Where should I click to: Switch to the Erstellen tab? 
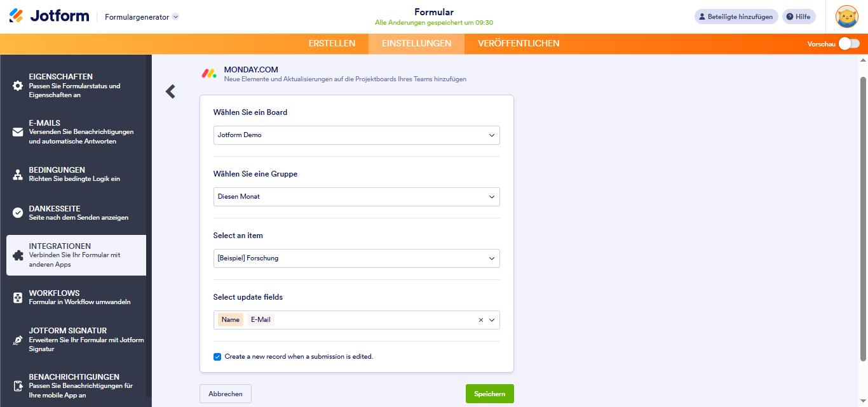[x=332, y=44]
